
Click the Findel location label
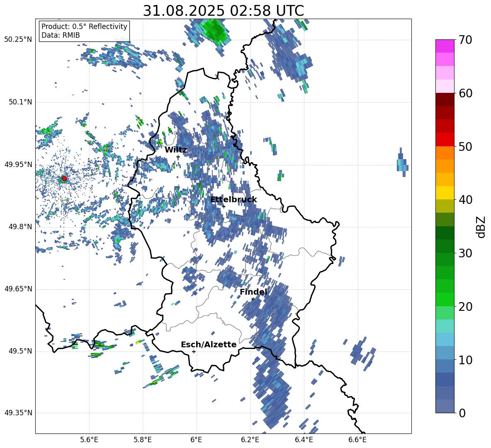pyautogui.click(x=253, y=292)
